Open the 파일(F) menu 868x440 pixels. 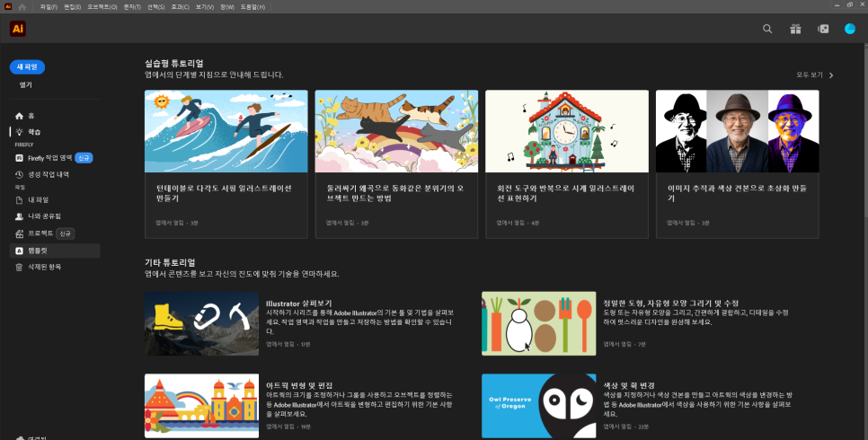pyautogui.click(x=49, y=7)
